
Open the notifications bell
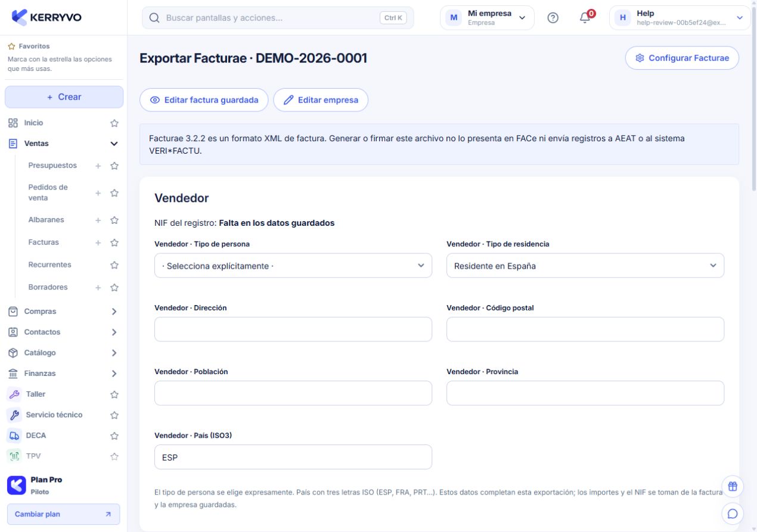(586, 18)
